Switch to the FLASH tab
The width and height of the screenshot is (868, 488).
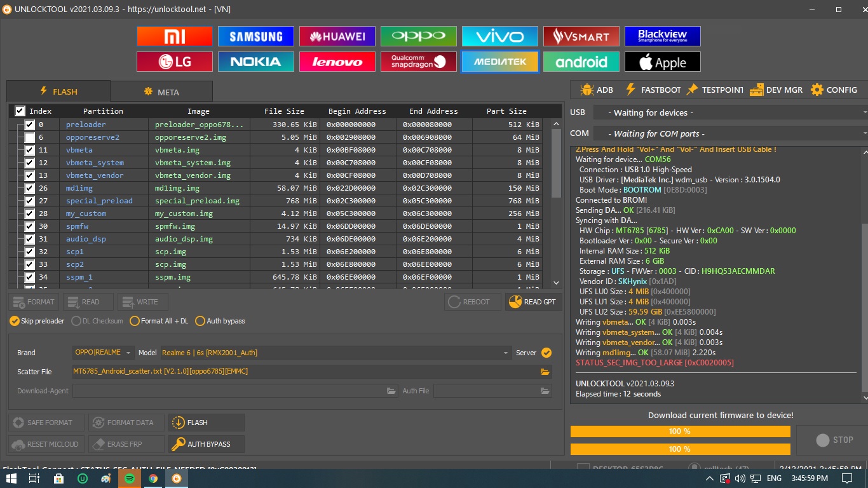(58, 91)
